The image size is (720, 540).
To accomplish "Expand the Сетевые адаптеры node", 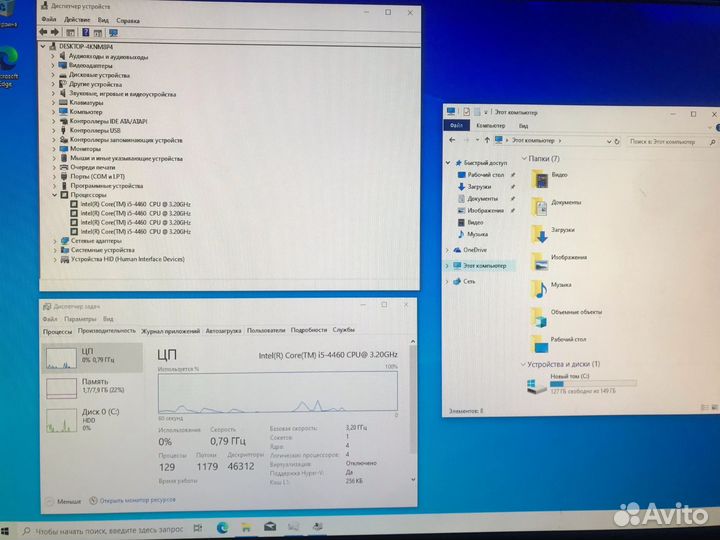I will pyautogui.click(x=55, y=241).
